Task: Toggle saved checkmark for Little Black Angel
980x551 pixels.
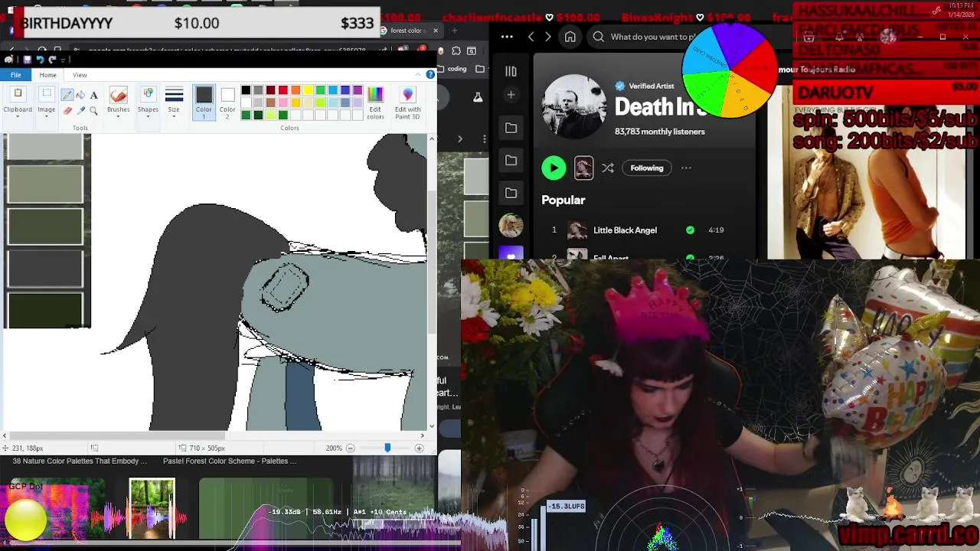Action: tap(690, 230)
